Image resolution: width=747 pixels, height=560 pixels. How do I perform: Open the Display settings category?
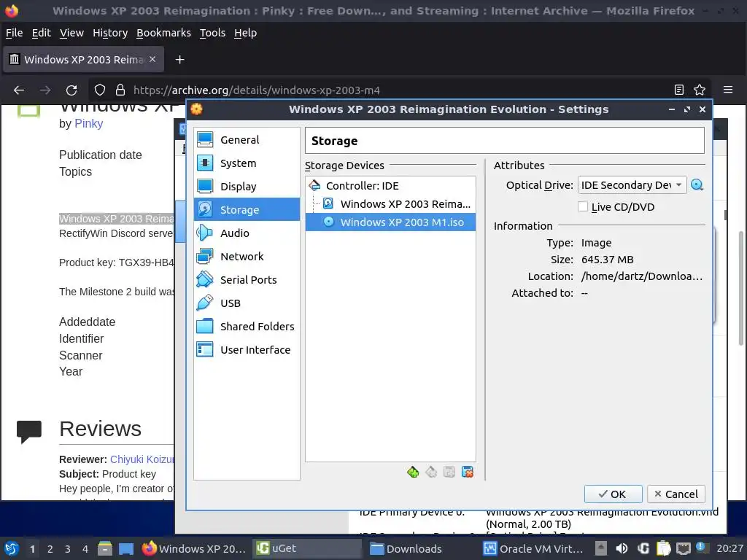click(247, 186)
